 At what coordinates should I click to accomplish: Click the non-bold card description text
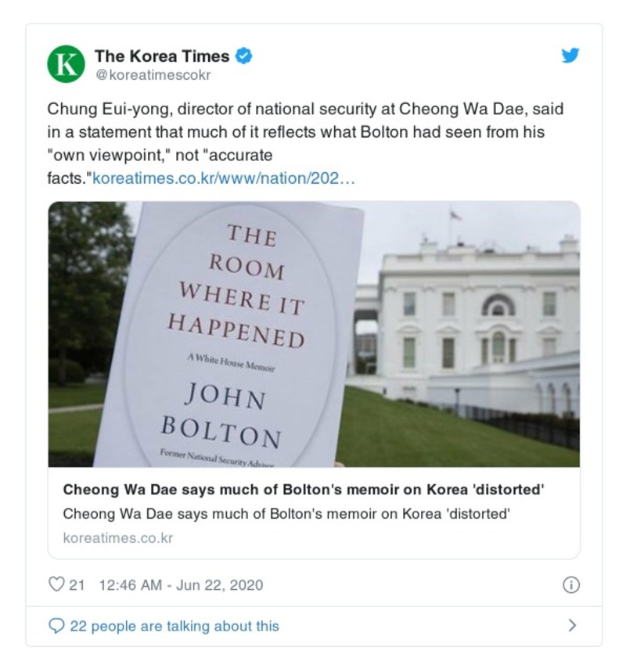tap(286, 514)
